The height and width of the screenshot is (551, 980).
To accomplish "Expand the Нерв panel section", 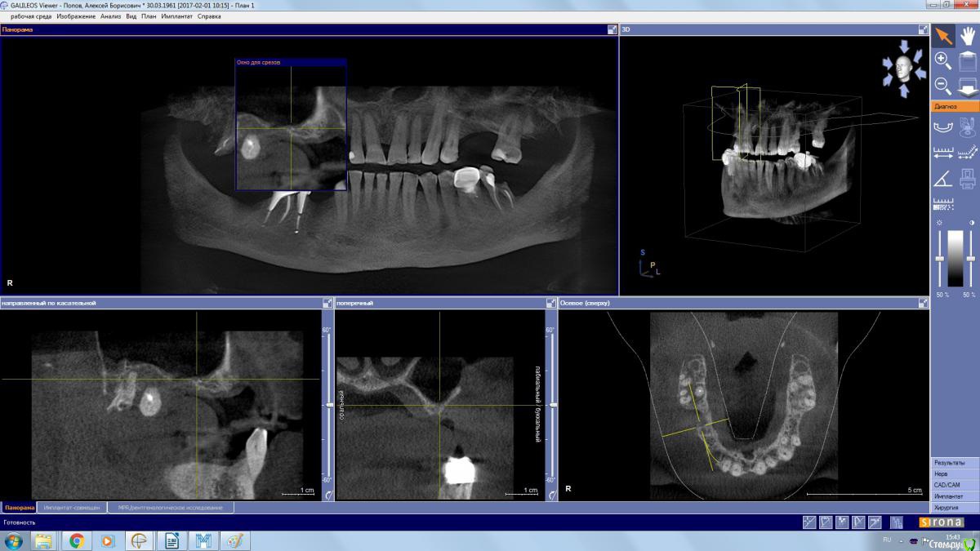I will coord(955,473).
